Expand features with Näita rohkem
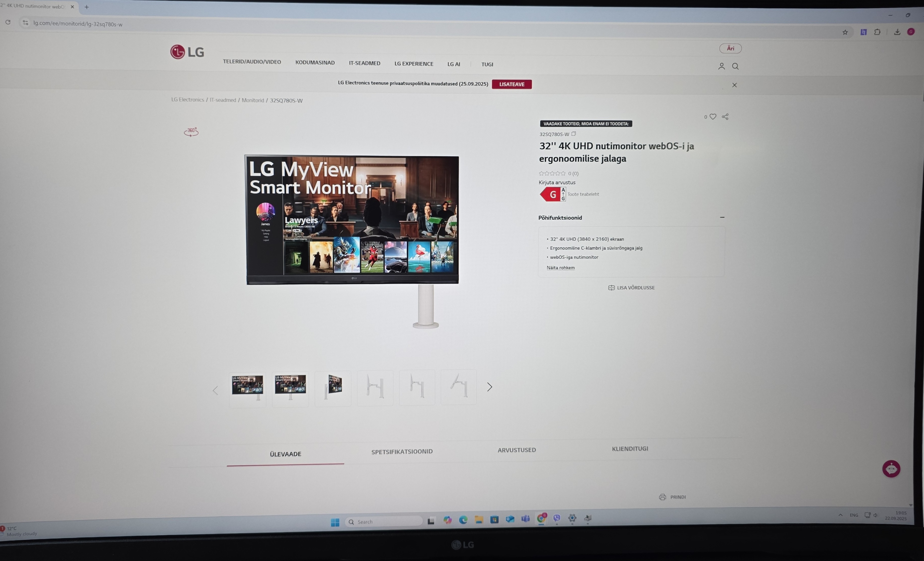Image resolution: width=924 pixels, height=561 pixels. tap(560, 268)
